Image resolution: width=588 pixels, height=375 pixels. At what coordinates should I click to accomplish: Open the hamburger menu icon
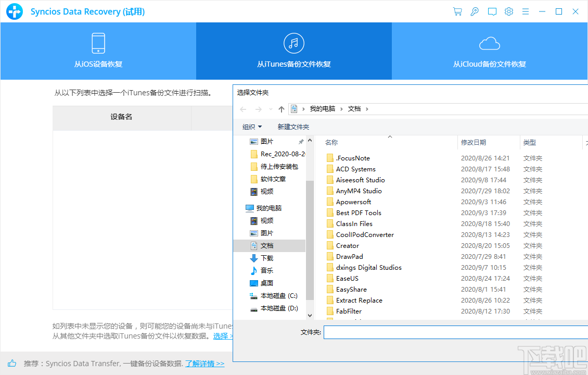pos(526,11)
